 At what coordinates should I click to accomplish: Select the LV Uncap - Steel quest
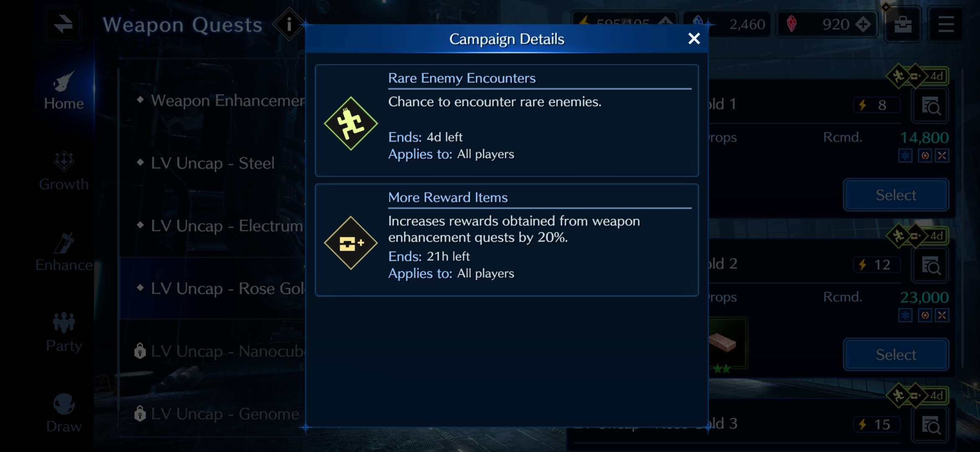click(x=213, y=163)
